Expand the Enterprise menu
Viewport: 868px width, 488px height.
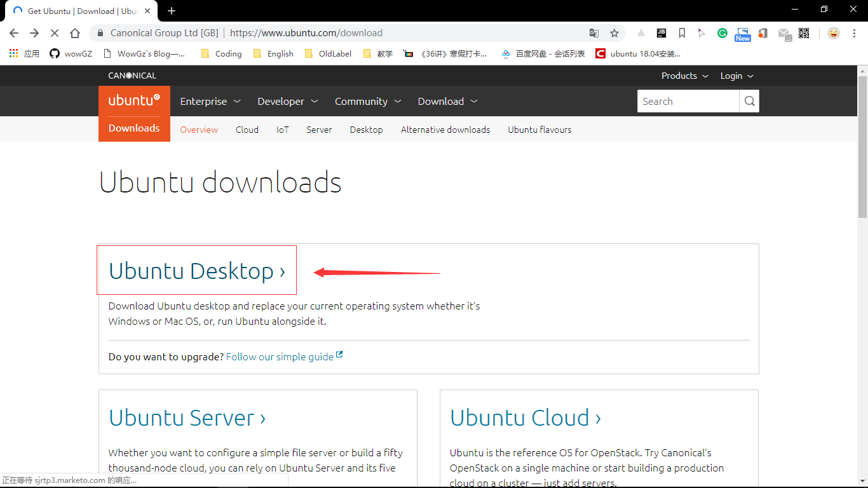pos(210,101)
